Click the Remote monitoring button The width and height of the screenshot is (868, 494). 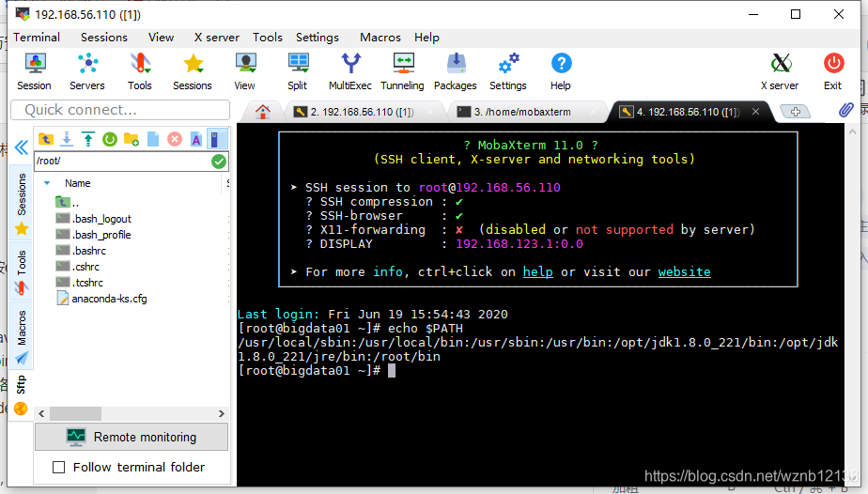pyautogui.click(x=132, y=437)
